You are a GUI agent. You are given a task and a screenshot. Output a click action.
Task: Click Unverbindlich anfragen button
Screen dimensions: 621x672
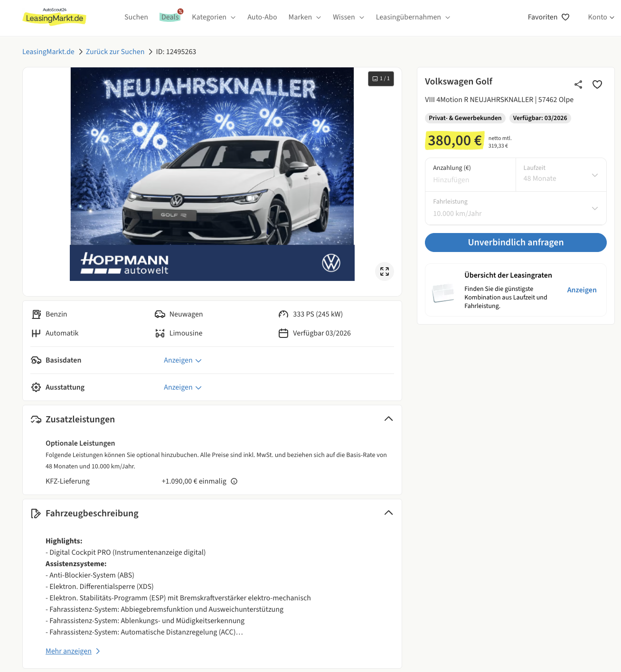click(516, 243)
